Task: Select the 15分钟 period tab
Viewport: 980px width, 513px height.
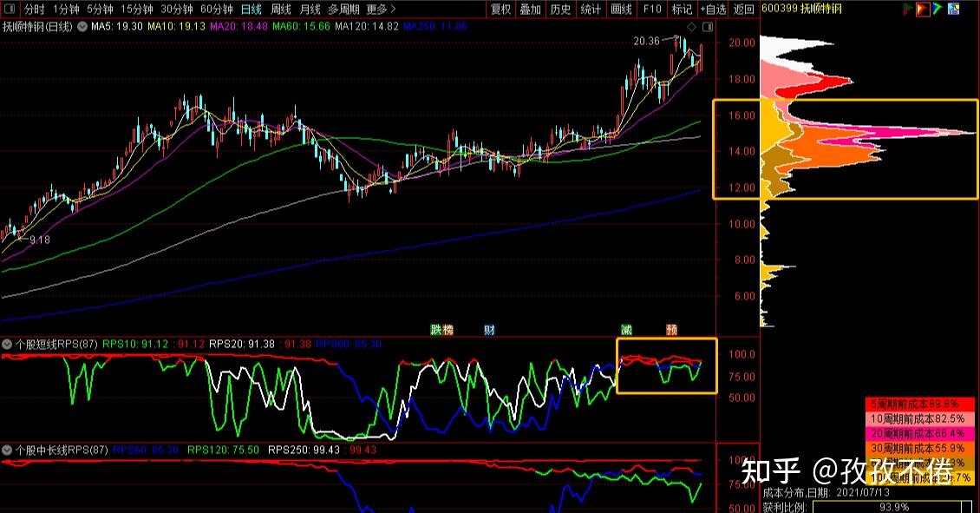Action: tap(137, 10)
